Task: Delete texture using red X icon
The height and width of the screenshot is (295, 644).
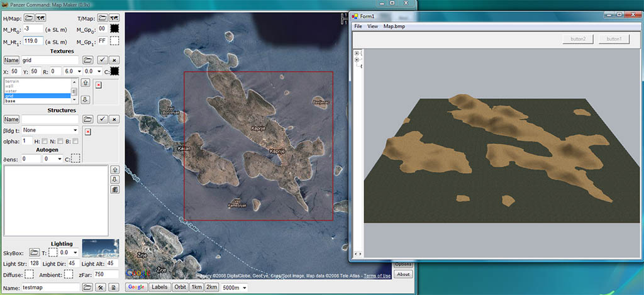Action: point(98,84)
